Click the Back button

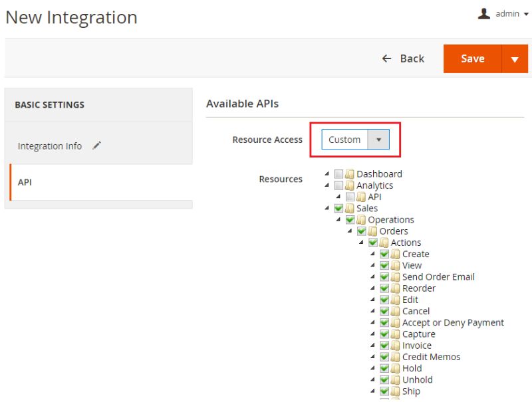coord(403,58)
